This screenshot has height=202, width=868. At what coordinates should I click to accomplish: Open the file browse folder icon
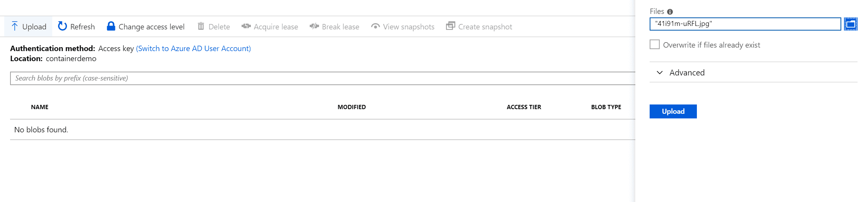coord(851,24)
